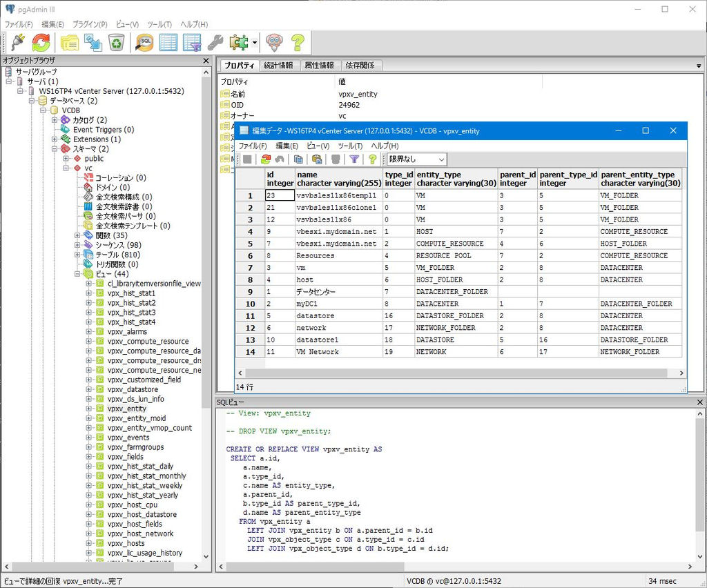Screen dimensions: 707x588
Task: Expand the public schema node
Action: [x=66, y=159]
